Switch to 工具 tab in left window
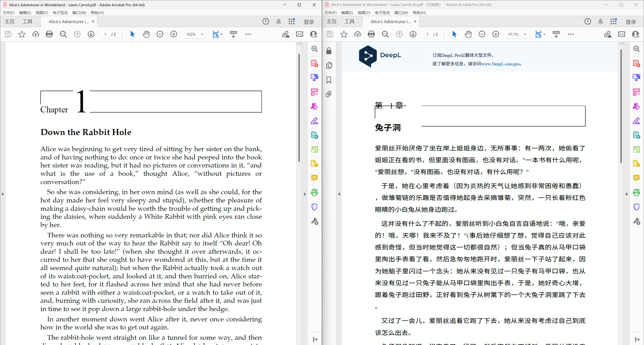 point(27,22)
